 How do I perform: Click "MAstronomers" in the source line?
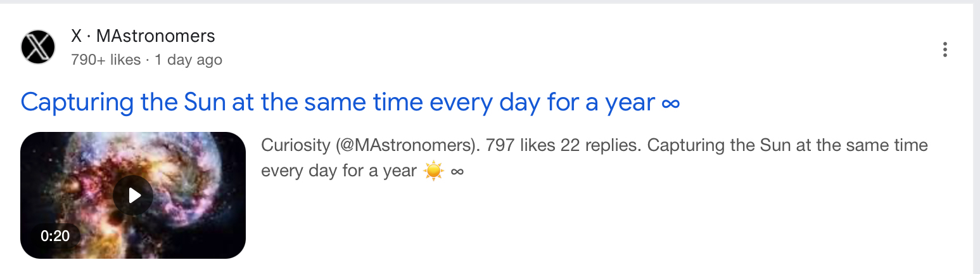155,37
